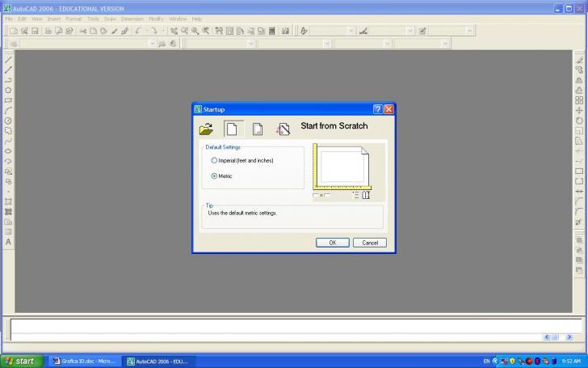Open the Format menu
The height and width of the screenshot is (368, 588).
tap(73, 19)
